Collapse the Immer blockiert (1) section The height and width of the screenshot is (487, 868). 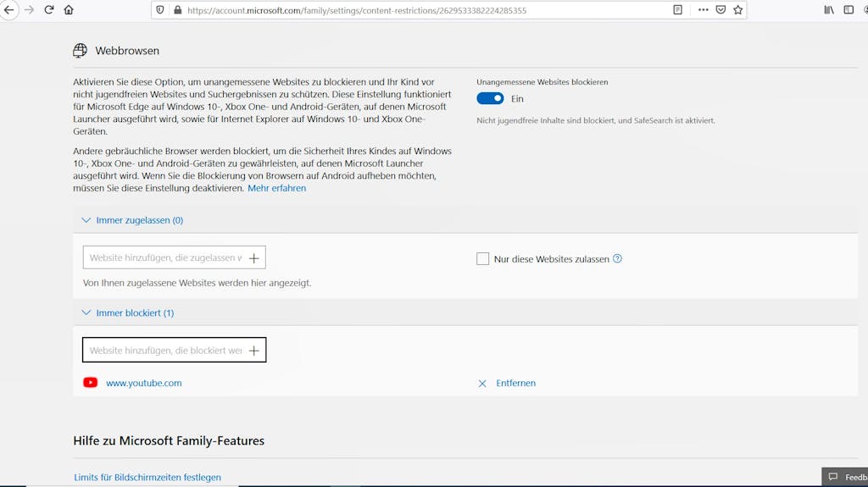click(128, 313)
